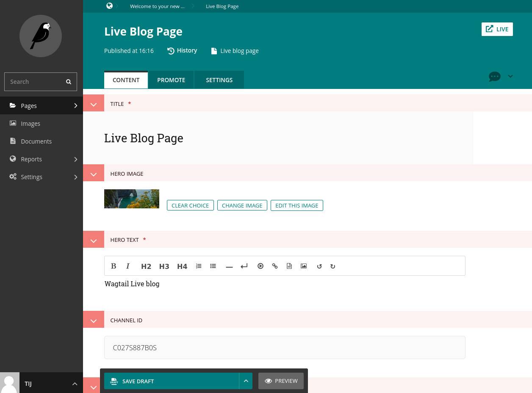532x393 pixels.
Task: Click the Wagtail bird logo
Action: point(41,36)
